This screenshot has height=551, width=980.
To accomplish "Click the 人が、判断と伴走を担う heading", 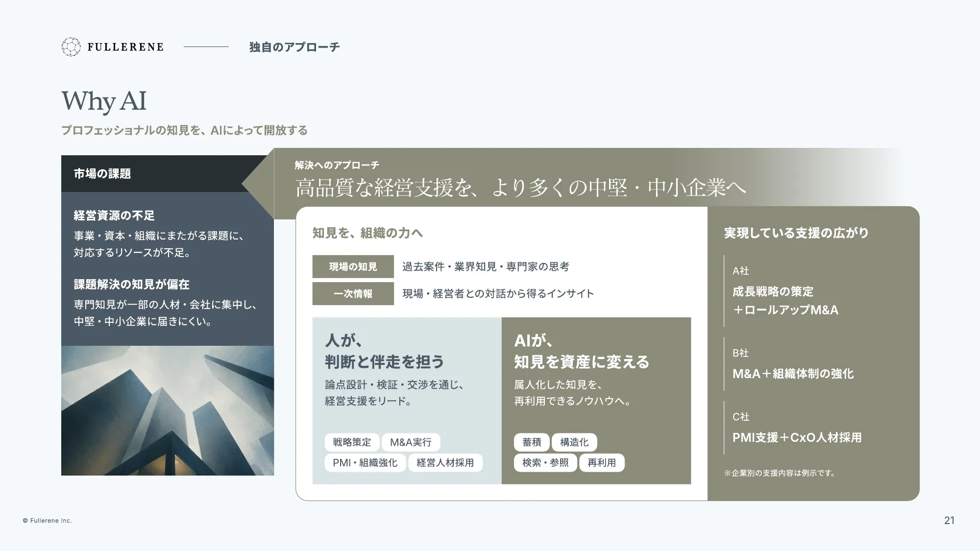I will click(385, 351).
